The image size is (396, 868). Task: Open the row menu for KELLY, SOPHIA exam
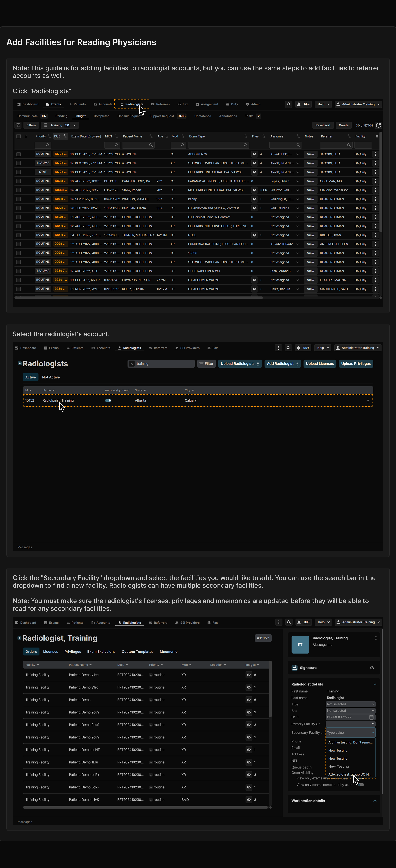click(x=375, y=289)
